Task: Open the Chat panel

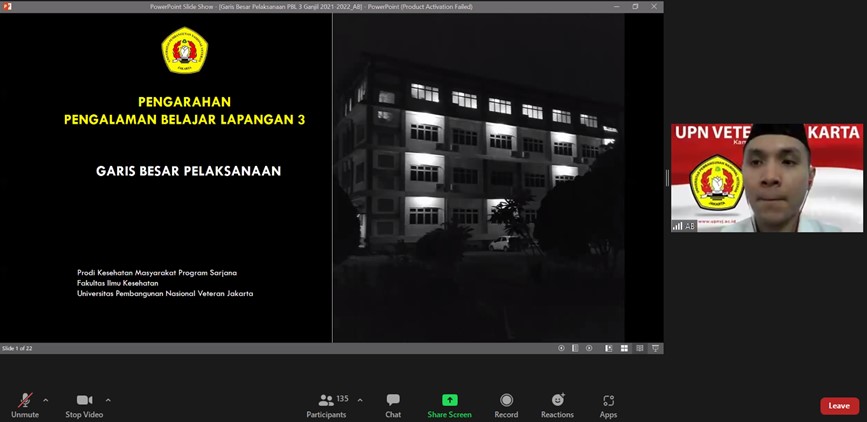Action: point(393,404)
